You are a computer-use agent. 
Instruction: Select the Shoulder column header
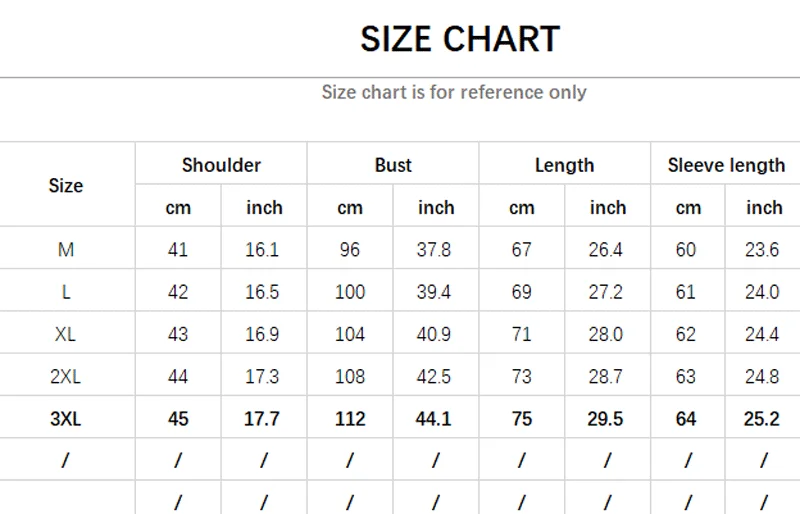click(x=221, y=165)
